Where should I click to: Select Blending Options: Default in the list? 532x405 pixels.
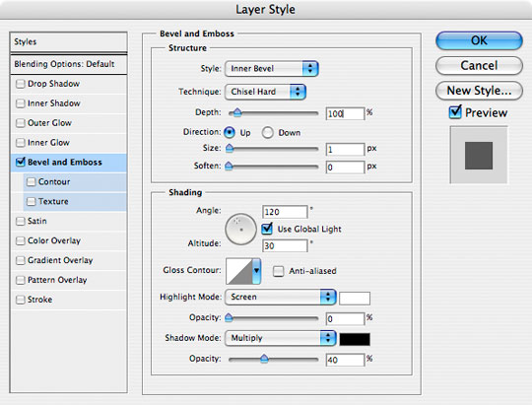[x=69, y=64]
